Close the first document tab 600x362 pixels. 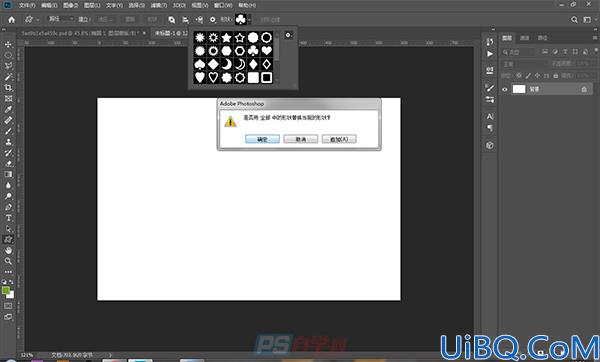[x=144, y=33]
